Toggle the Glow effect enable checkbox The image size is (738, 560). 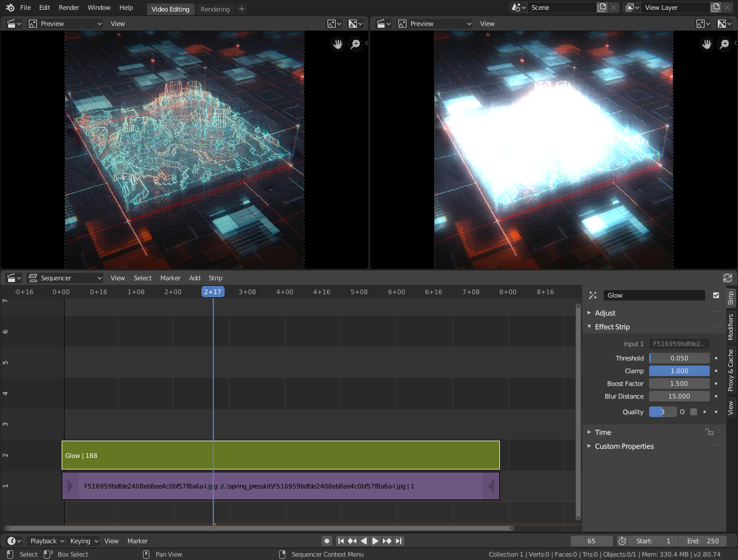[716, 295]
